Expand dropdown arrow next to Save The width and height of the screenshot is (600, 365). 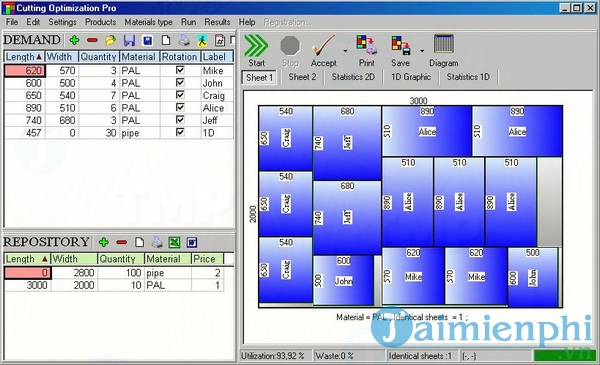422,51
